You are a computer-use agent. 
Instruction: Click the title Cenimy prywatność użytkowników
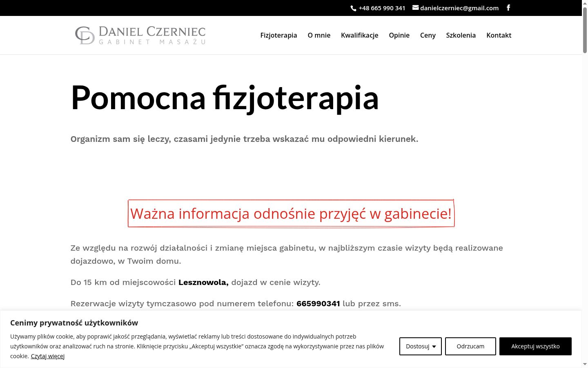pos(74,323)
